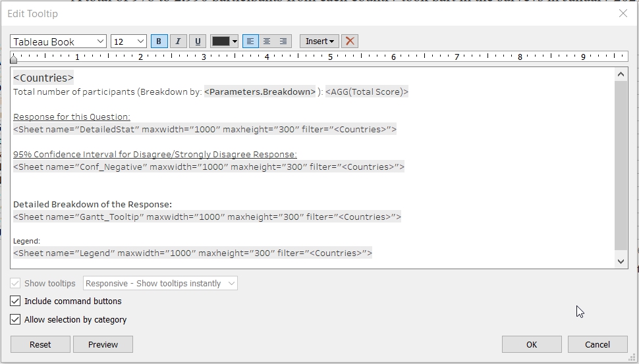Center align the tooltip text
639x364 pixels.
point(267,41)
